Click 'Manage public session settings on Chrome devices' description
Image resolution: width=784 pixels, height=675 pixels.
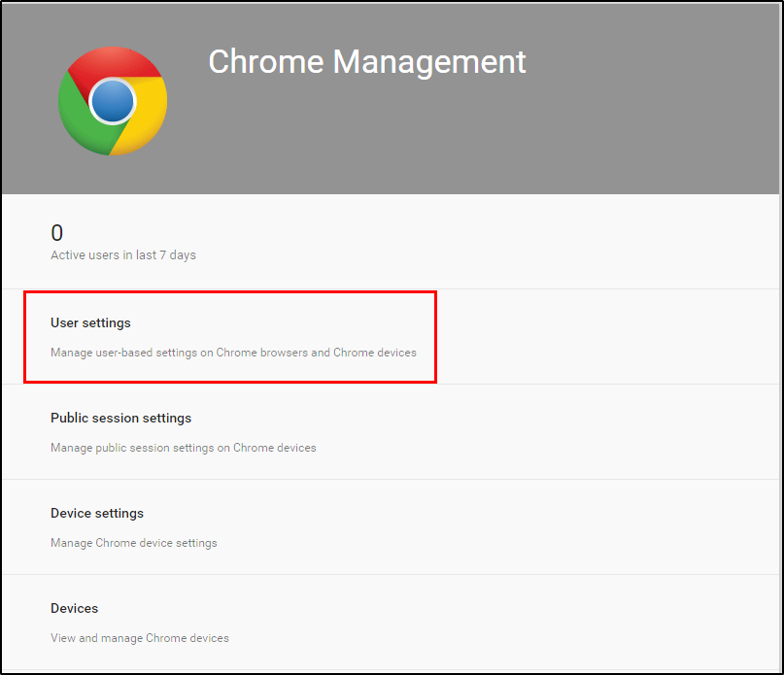pyautogui.click(x=184, y=448)
